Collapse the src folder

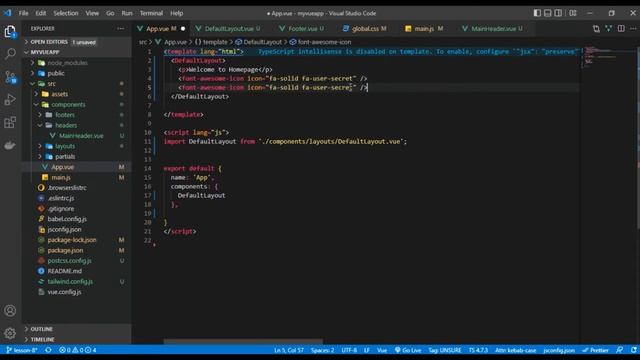(77, 84)
